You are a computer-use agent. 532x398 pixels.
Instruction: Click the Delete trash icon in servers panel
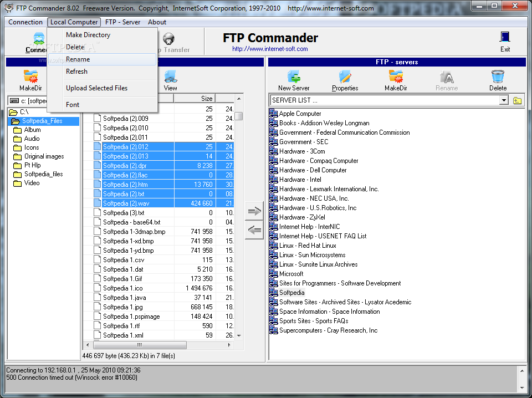[x=498, y=76]
